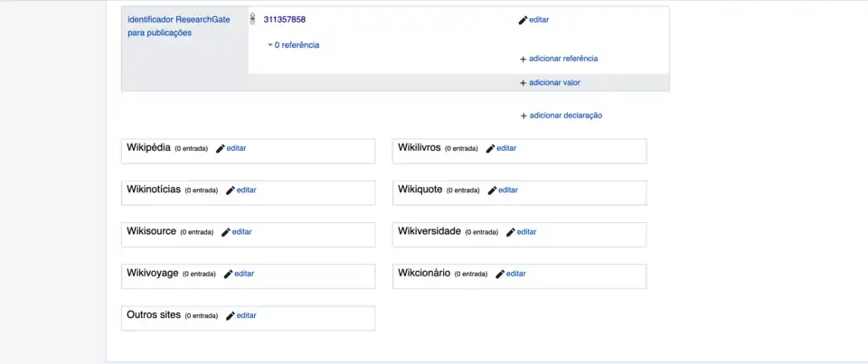Click pencil icon beside Wikcionário section
868x364 pixels.
point(500,274)
